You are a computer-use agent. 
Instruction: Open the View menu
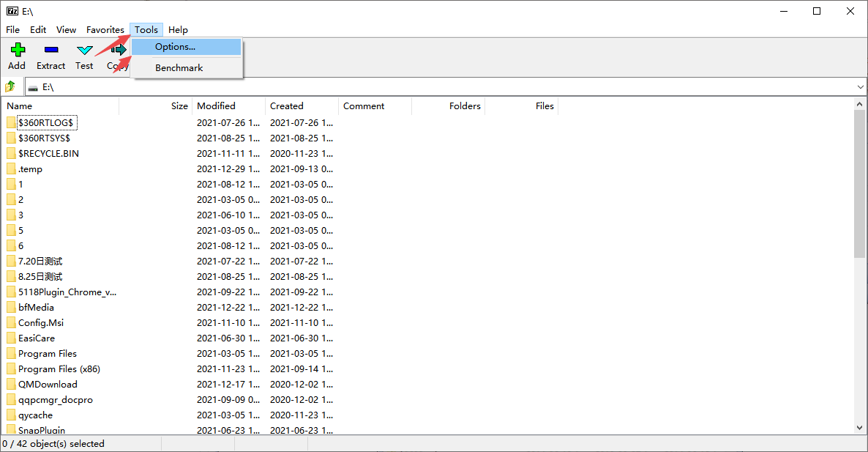[66, 29]
